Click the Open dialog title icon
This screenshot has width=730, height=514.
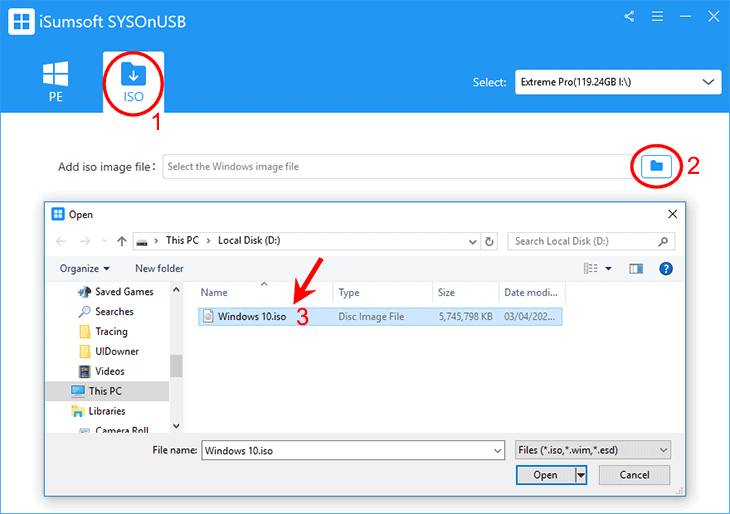pos(58,214)
